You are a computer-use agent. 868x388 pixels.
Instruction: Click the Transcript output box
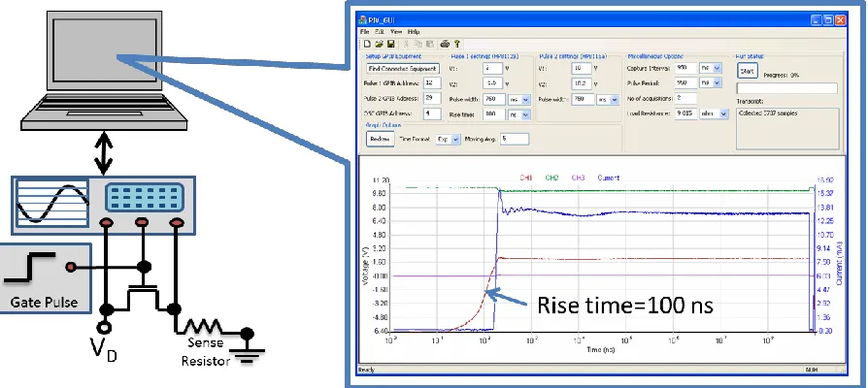(786, 128)
